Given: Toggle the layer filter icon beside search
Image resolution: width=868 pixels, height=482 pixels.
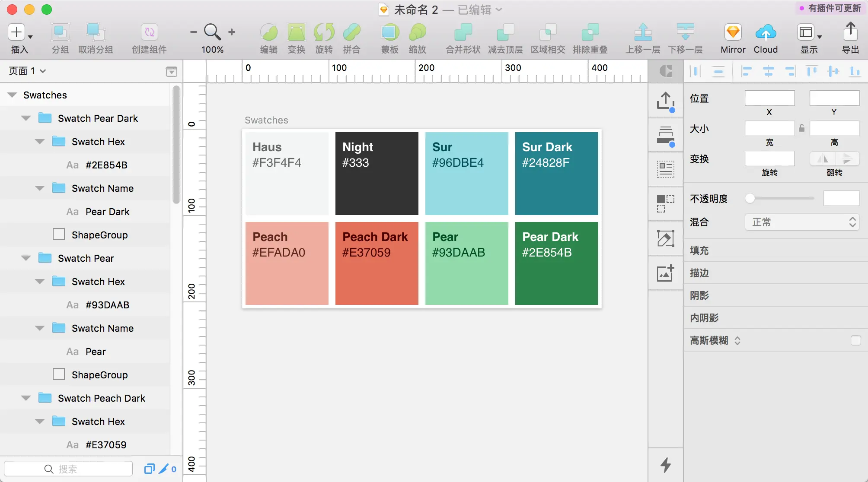Looking at the screenshot, I should click(150, 469).
